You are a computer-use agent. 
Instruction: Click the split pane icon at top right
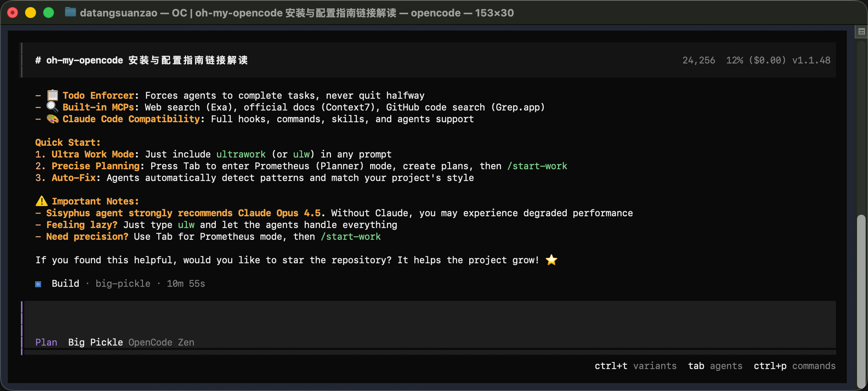tap(861, 32)
